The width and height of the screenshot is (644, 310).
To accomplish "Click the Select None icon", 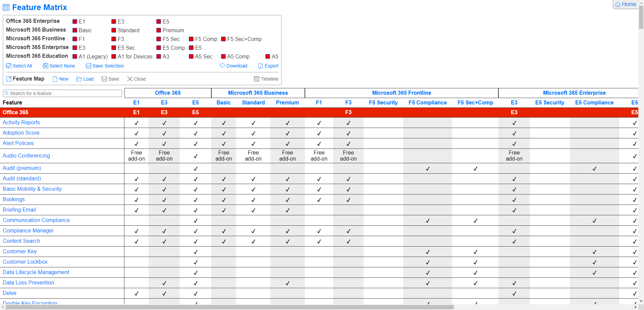I will point(46,66).
